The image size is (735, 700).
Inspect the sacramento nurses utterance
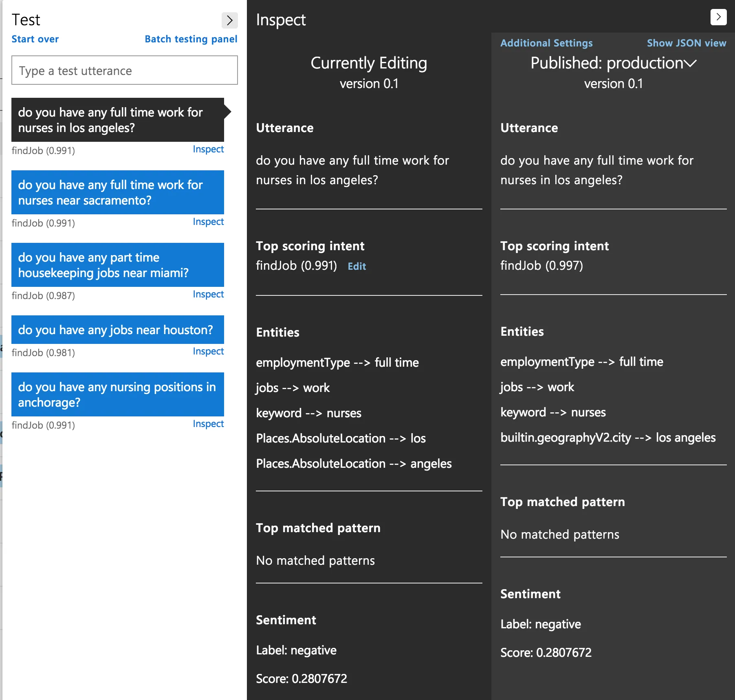(208, 222)
